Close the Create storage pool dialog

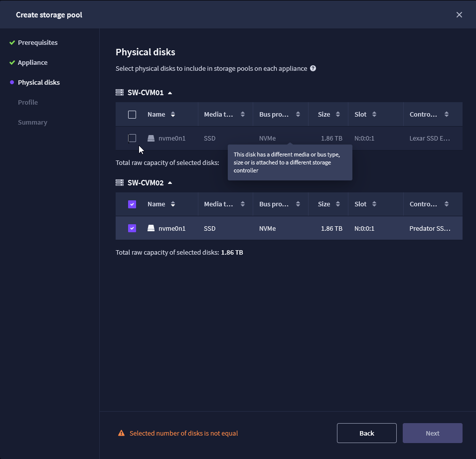pos(459,14)
